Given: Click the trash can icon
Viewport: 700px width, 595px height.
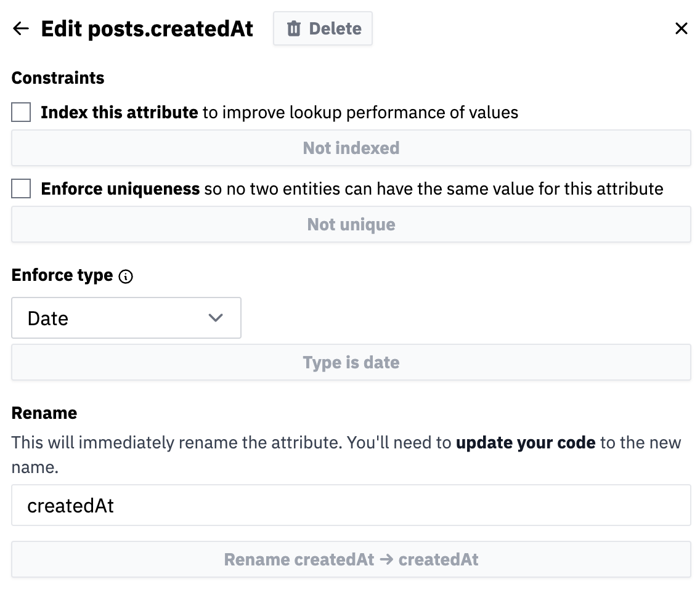Looking at the screenshot, I should pyautogui.click(x=294, y=29).
